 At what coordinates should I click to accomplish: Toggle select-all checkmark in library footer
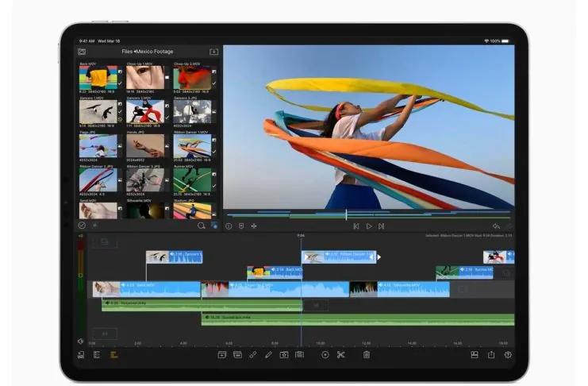tap(82, 226)
